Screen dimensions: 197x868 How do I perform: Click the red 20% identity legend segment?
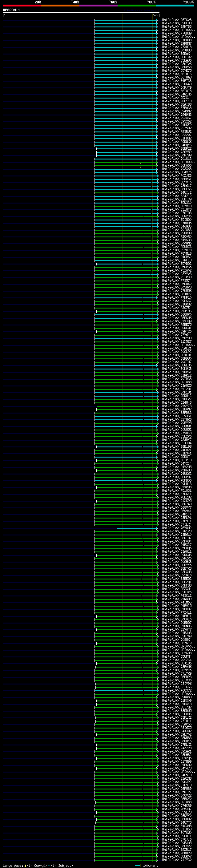tap(22, 6)
